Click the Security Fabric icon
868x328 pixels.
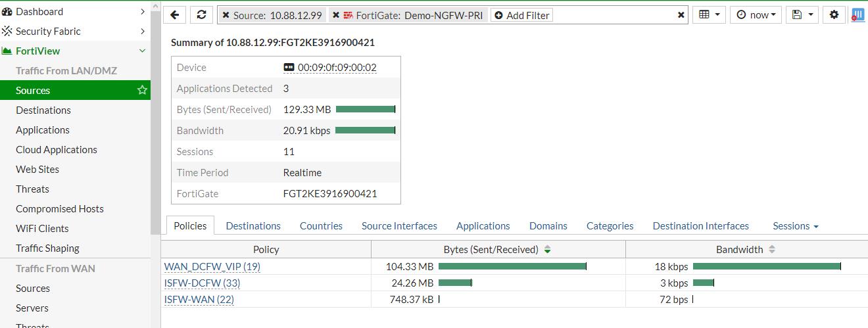(x=7, y=31)
